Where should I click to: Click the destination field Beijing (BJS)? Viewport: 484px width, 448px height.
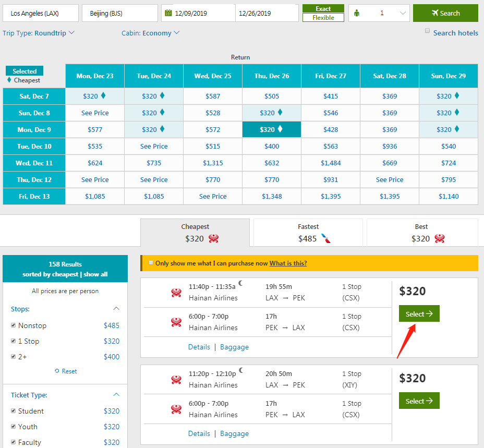(120, 13)
